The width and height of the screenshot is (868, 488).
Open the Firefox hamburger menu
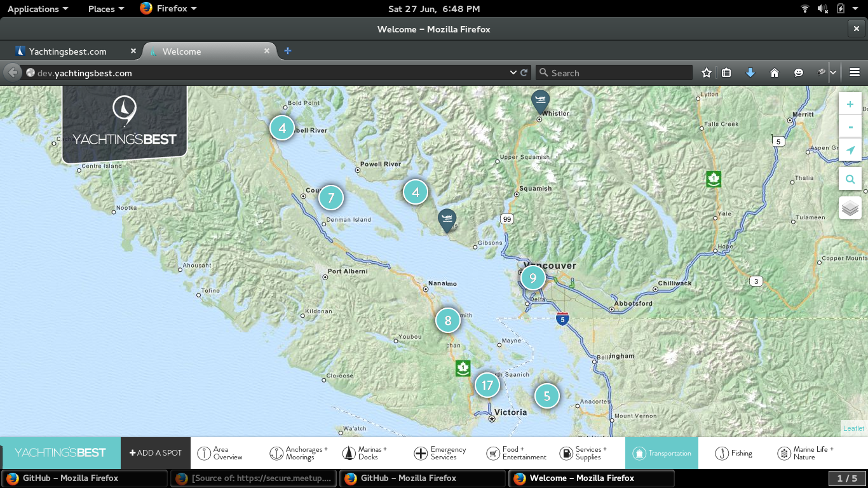pyautogui.click(x=855, y=73)
